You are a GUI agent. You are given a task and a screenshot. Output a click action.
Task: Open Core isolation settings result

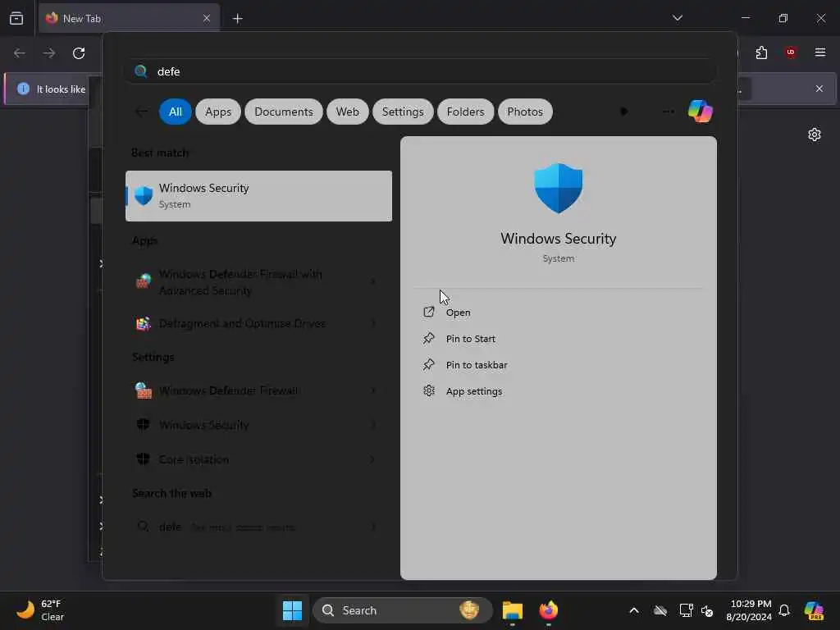pos(194,459)
